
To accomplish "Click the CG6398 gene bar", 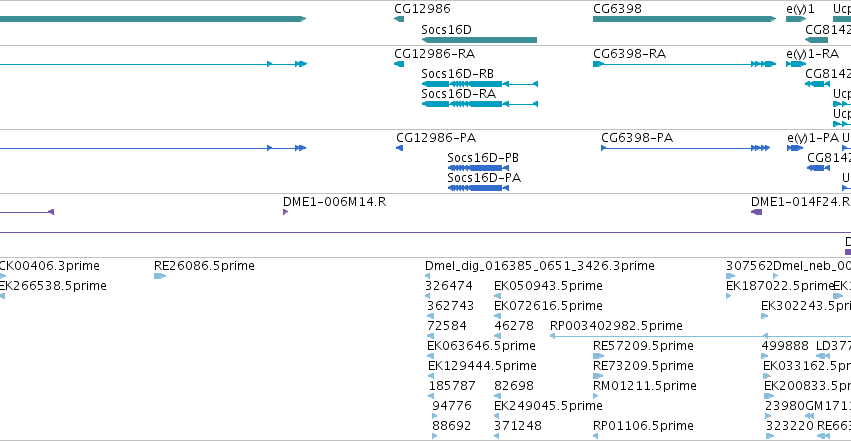I will 684,19.
